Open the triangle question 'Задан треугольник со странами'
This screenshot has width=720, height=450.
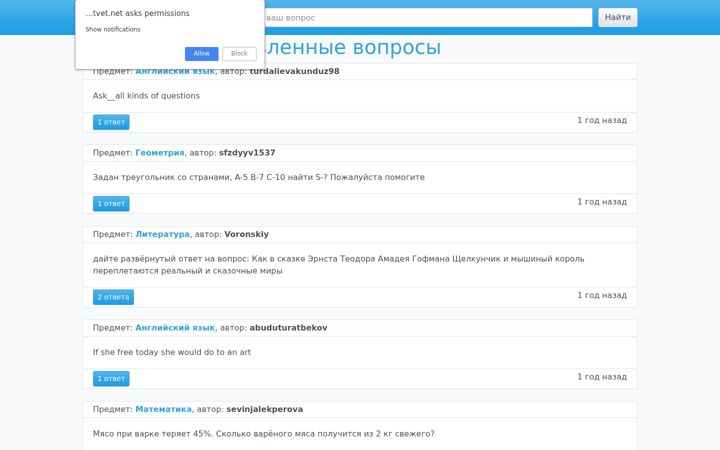259,177
